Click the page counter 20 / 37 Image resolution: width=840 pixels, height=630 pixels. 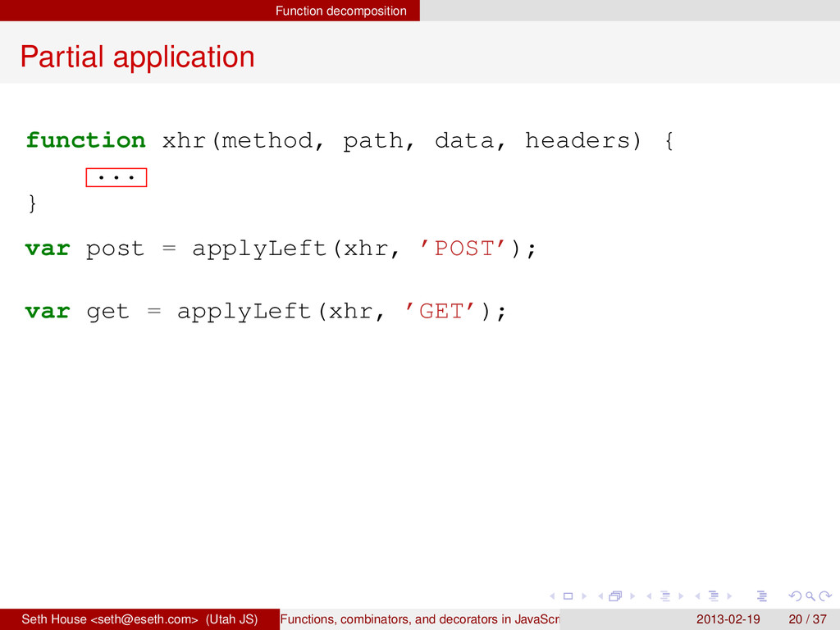[x=807, y=619]
